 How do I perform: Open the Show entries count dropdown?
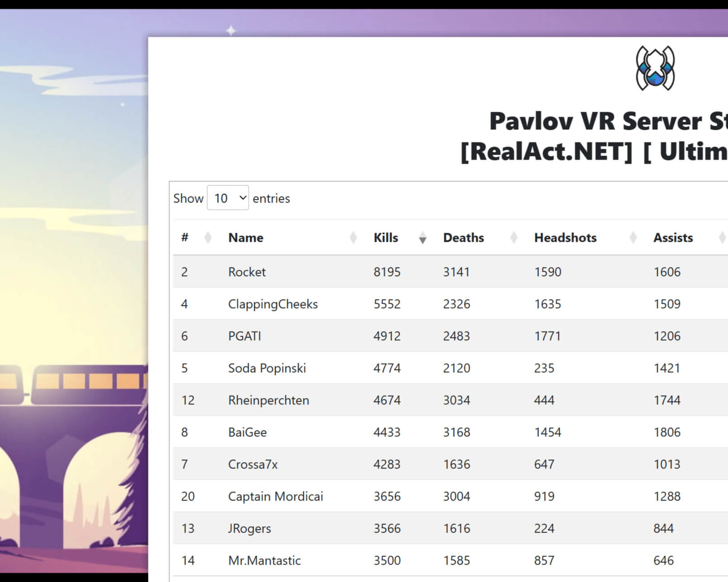coord(228,198)
